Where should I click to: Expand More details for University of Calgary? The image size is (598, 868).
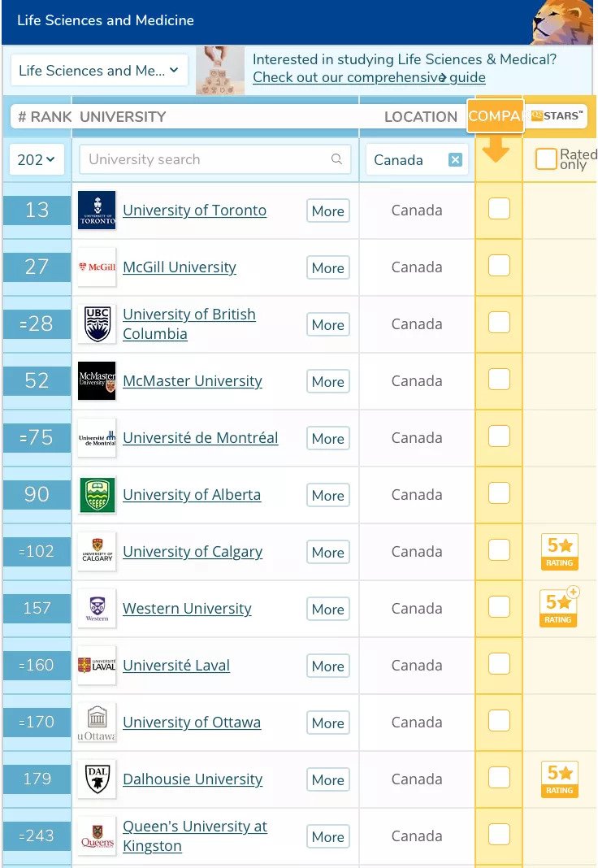pyautogui.click(x=328, y=553)
